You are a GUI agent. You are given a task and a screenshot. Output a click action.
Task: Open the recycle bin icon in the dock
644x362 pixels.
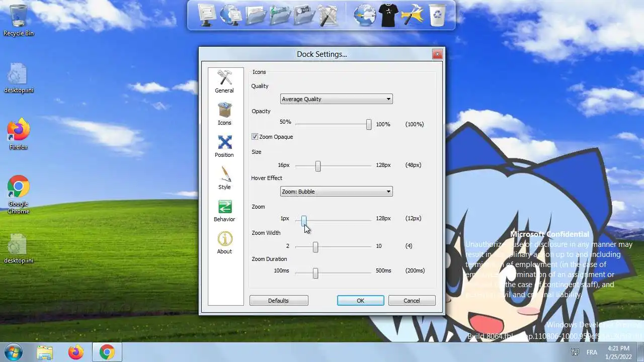(x=438, y=15)
